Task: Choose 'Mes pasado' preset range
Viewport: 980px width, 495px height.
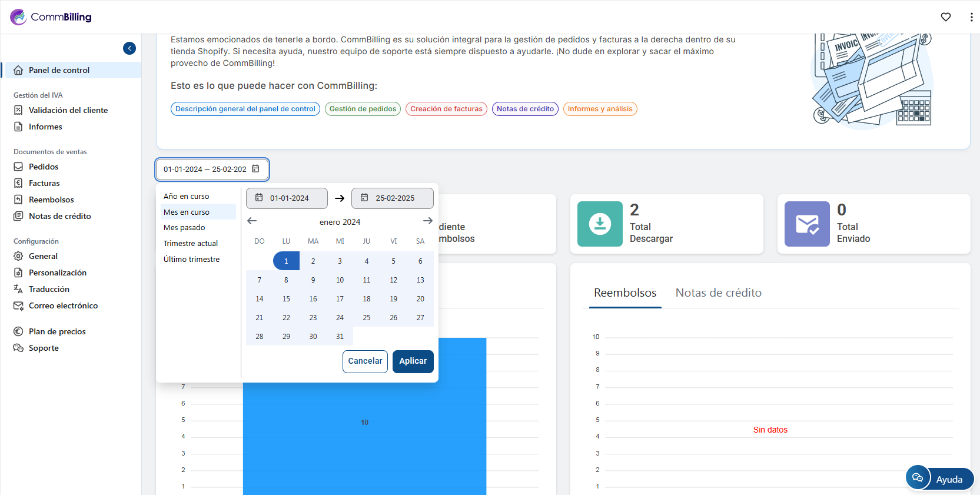Action: click(184, 228)
